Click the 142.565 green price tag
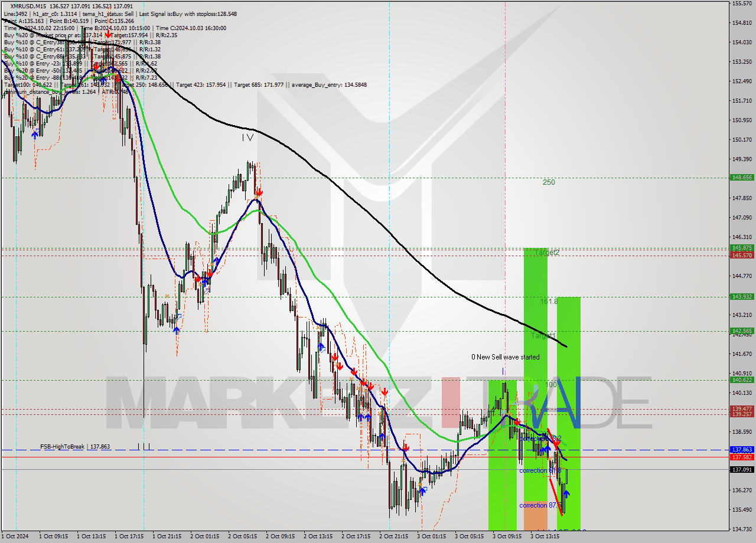The width and height of the screenshot is (756, 543). point(742,331)
